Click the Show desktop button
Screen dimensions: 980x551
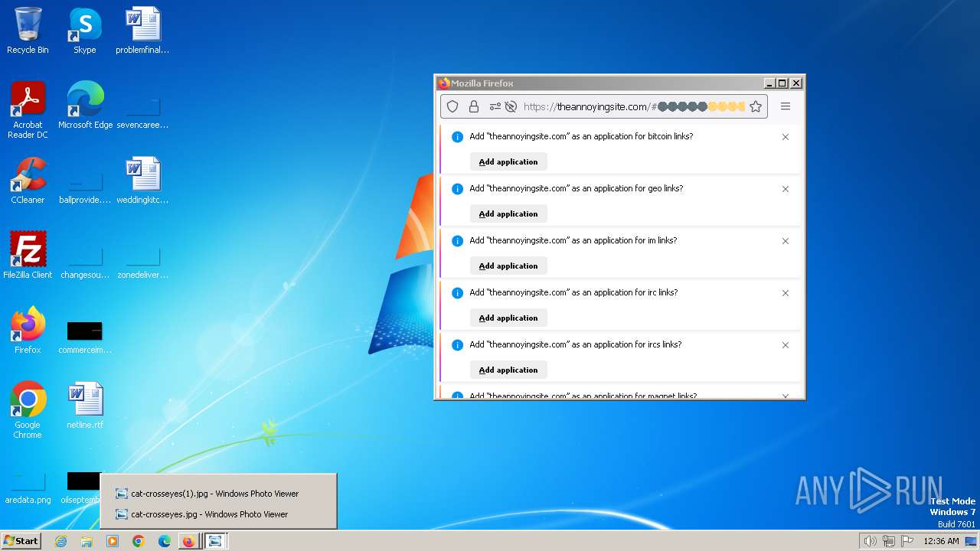point(972,541)
